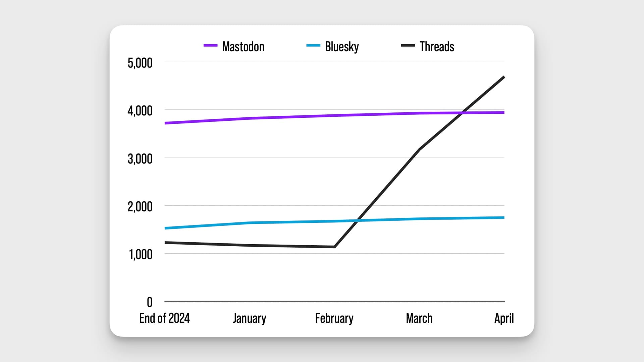Click the End of 2024 axis label
The height and width of the screenshot is (362, 644).
click(x=164, y=318)
